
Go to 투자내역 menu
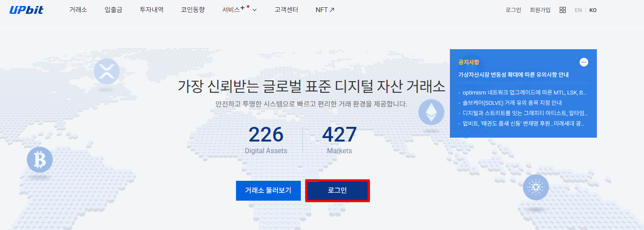pyautogui.click(x=152, y=10)
